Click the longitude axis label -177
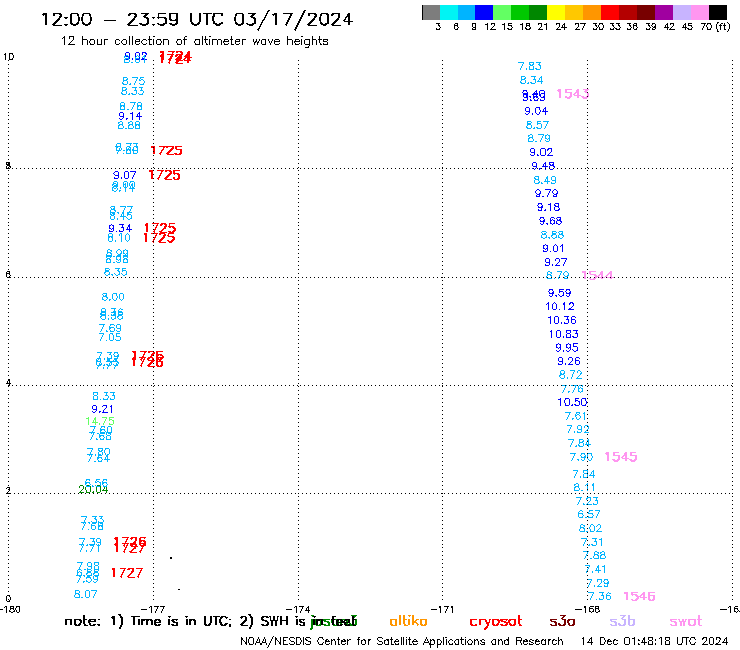The width and height of the screenshot is (740, 650). point(154,609)
